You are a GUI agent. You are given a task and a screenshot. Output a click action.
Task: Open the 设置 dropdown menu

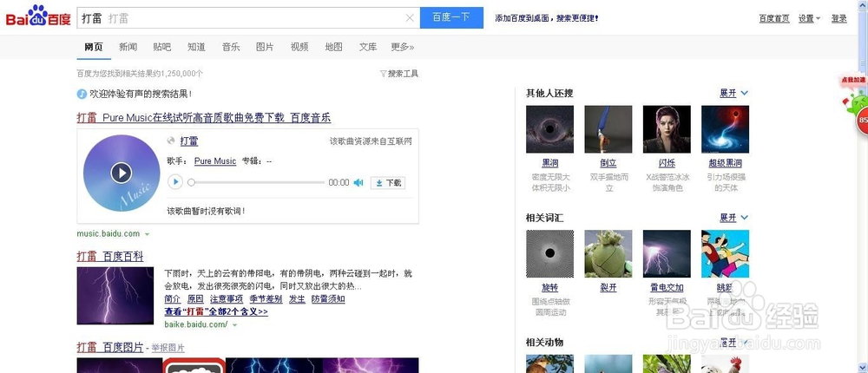click(809, 18)
